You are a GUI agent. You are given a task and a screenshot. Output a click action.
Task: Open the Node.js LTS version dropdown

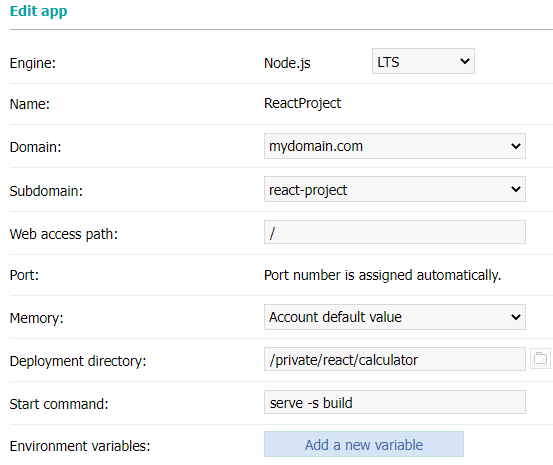(x=423, y=61)
